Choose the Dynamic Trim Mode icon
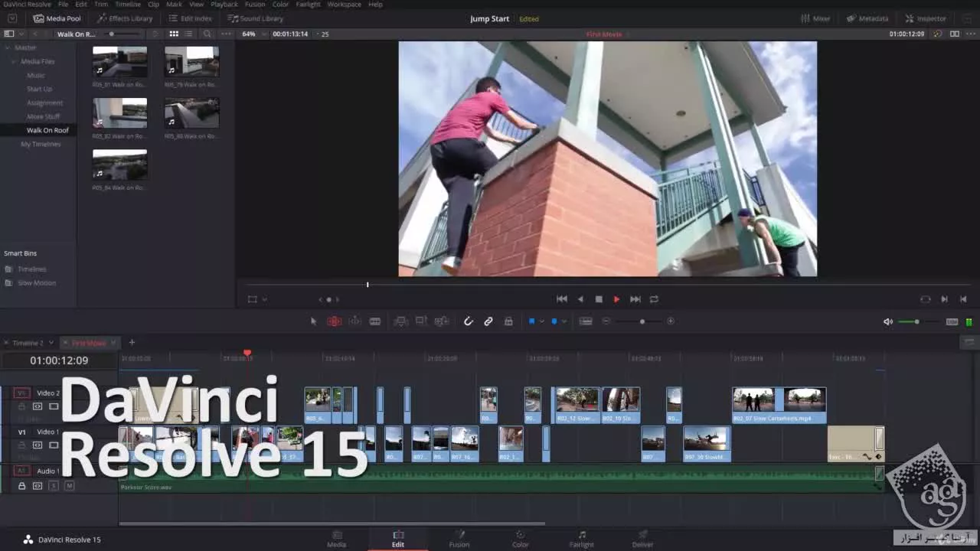Image resolution: width=980 pixels, height=551 pixels. pos(354,321)
